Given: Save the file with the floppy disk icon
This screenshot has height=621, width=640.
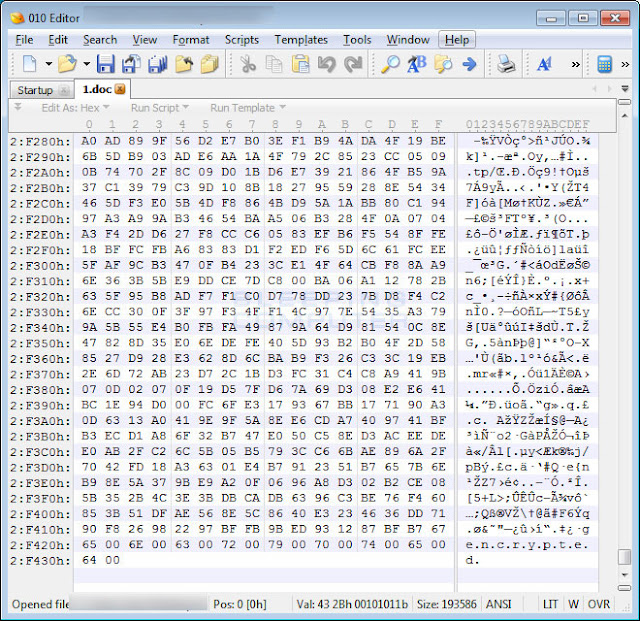Looking at the screenshot, I should point(105,64).
